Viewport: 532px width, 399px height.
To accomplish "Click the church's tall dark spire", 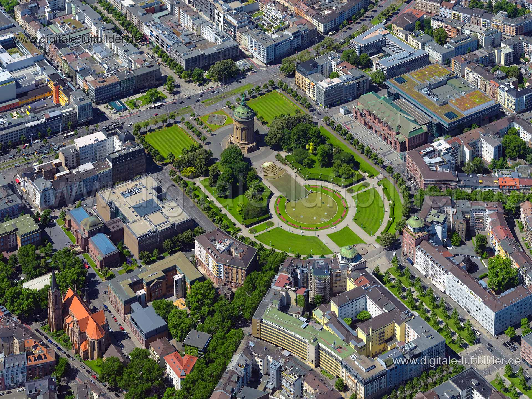I will click(53, 280).
